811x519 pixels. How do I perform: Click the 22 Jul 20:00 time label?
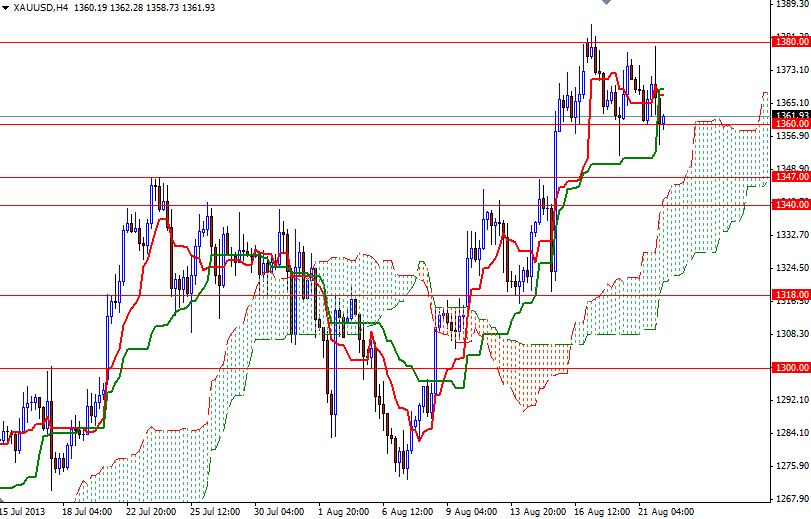(151, 512)
